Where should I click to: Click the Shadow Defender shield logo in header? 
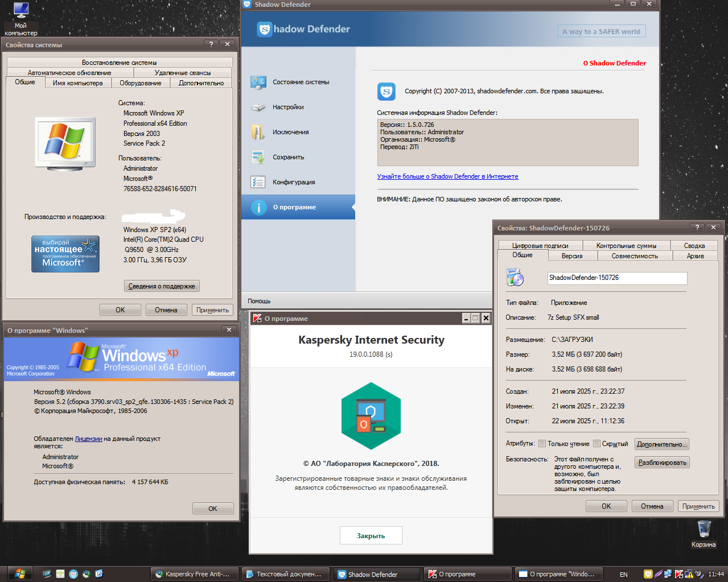coord(264,29)
